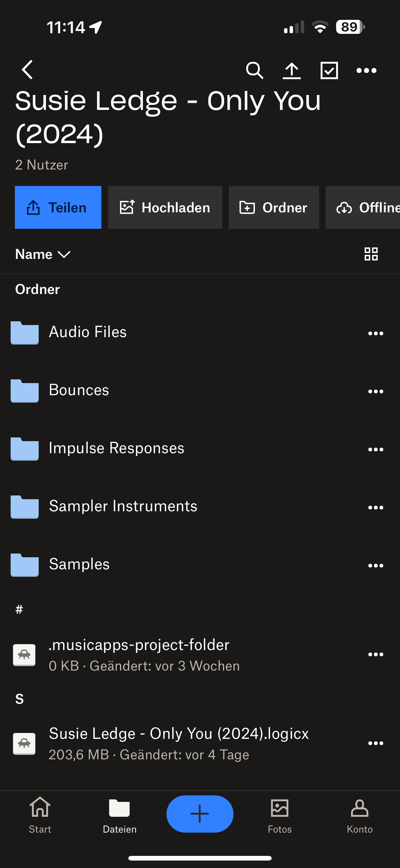Create a new folder with Ordner button
Image resolution: width=400 pixels, height=868 pixels.
pos(274,208)
